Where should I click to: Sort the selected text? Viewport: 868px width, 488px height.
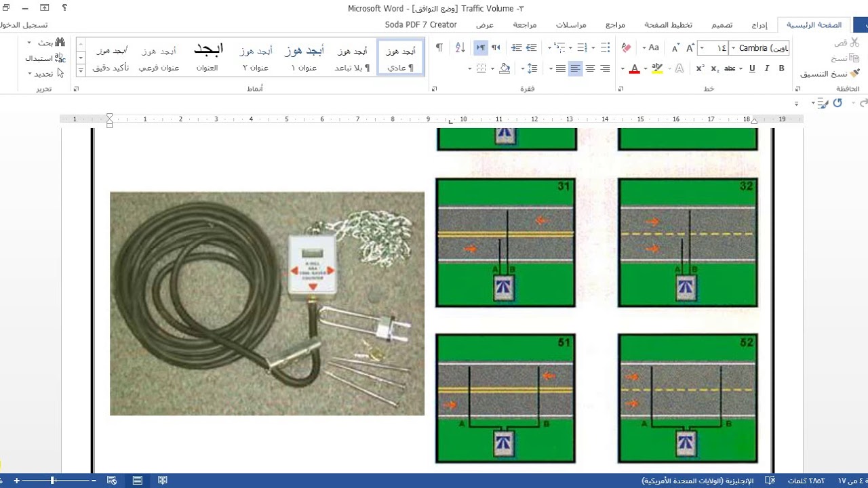click(x=460, y=47)
